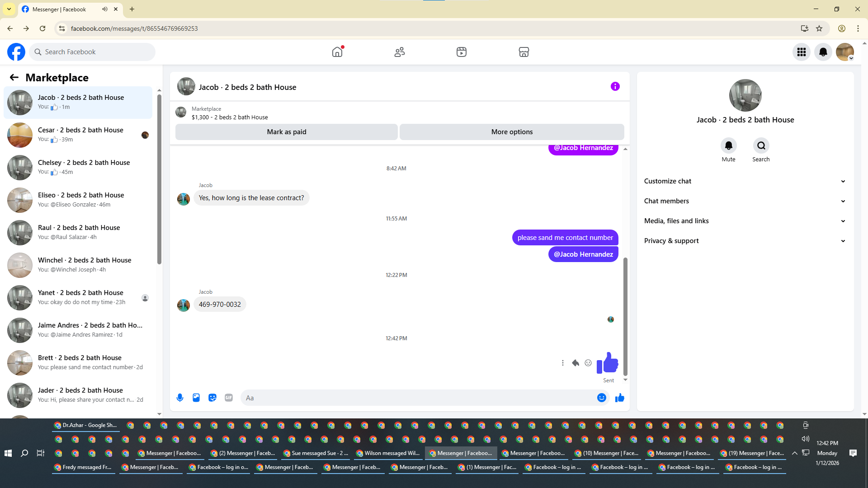Click the Mark as paid button

click(287, 132)
